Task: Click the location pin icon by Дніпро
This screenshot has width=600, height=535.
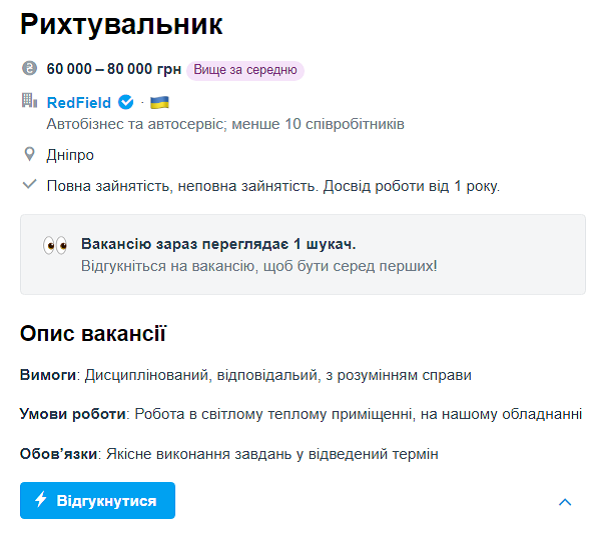Action: (29, 155)
